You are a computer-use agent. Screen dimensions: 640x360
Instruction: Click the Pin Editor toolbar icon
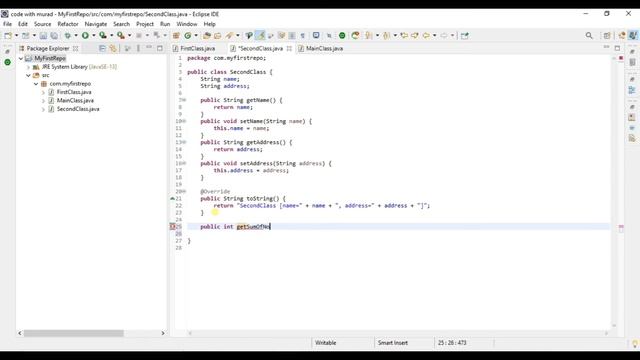pyautogui.click(x=329, y=36)
